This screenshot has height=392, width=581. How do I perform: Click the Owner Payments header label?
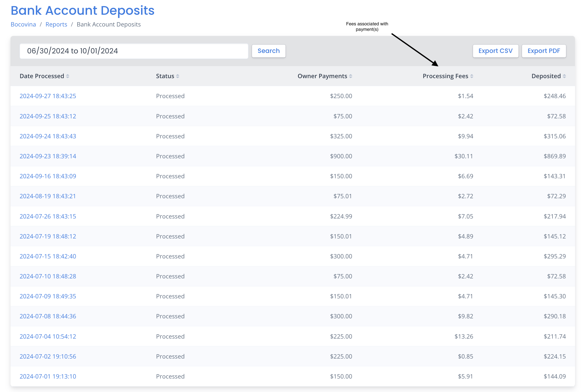tap(322, 76)
